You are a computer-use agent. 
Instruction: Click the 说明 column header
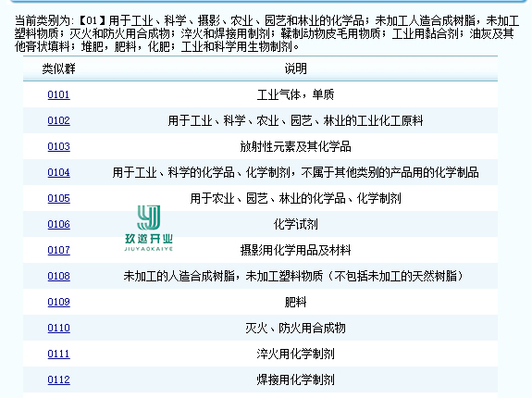295,68
